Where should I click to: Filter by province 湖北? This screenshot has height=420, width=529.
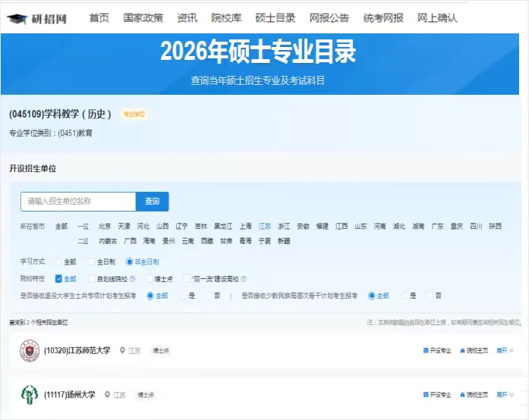tap(399, 226)
